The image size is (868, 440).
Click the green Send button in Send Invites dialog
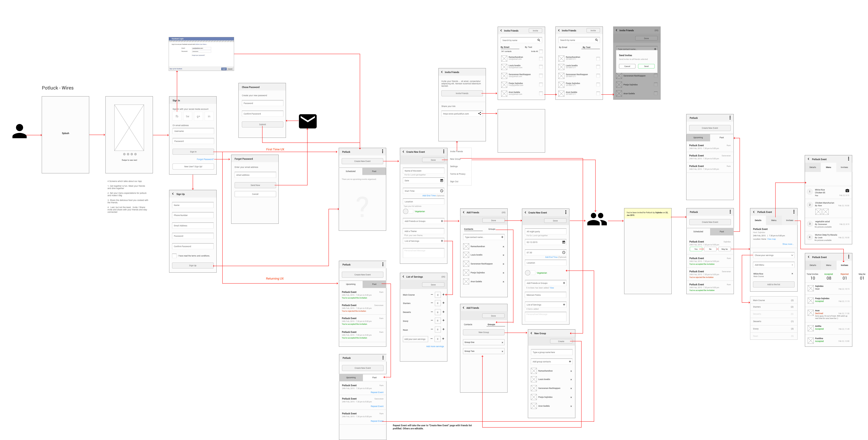(646, 66)
